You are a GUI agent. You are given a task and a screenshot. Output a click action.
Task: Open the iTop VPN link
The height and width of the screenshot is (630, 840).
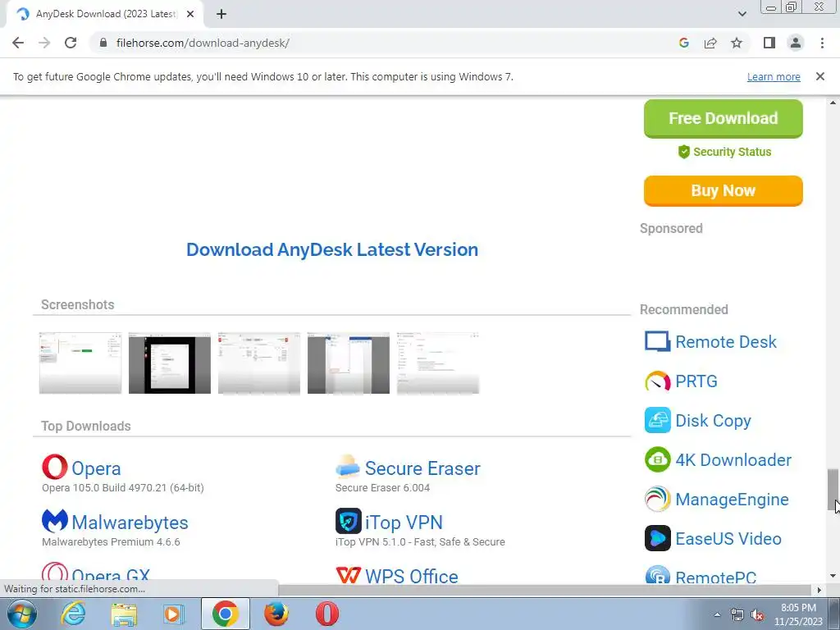click(404, 523)
